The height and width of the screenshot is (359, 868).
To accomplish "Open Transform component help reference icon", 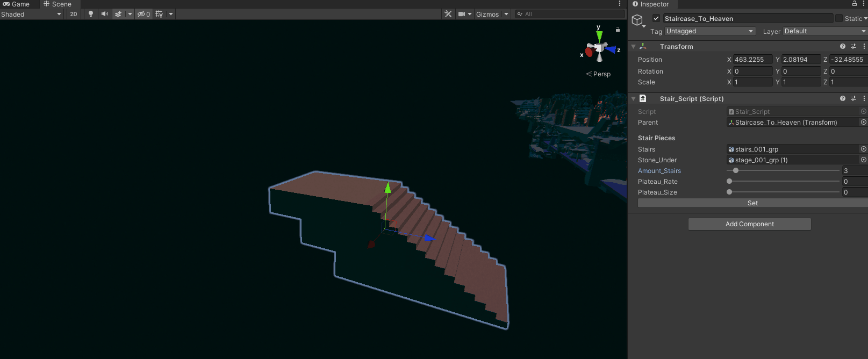I will click(843, 46).
